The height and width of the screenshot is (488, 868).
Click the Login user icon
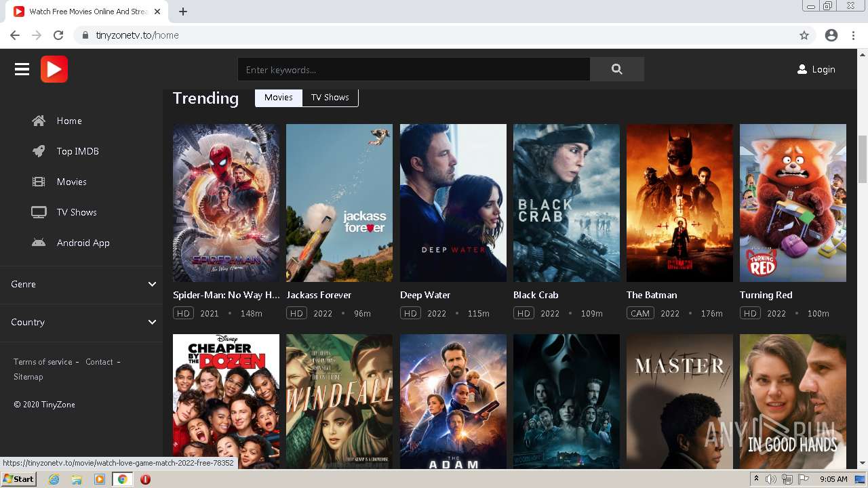point(802,69)
